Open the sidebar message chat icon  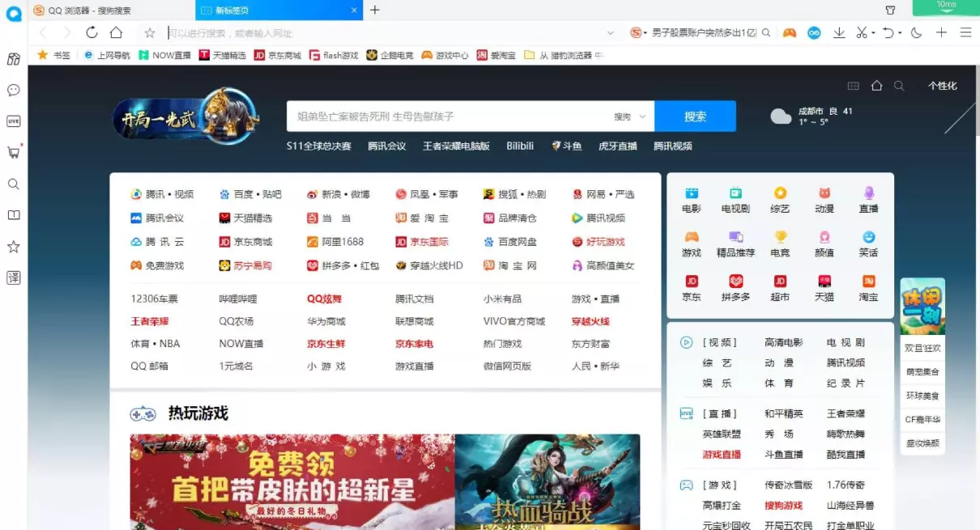point(13,90)
